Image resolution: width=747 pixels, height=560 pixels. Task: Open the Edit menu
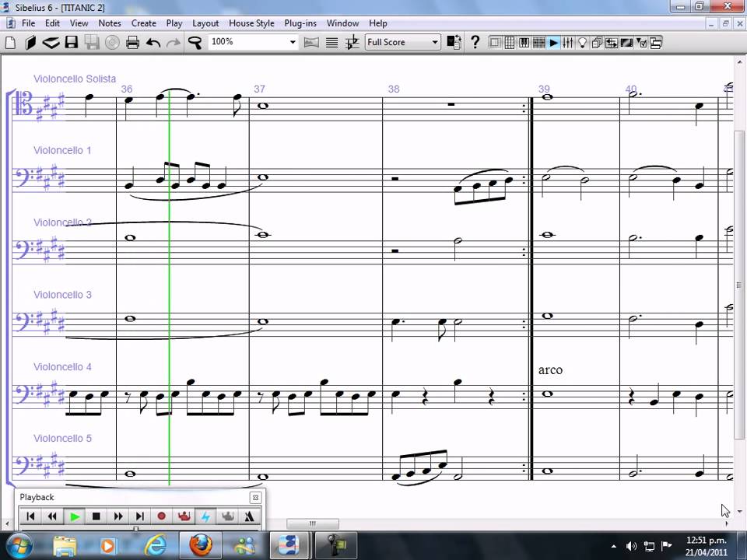(x=52, y=23)
